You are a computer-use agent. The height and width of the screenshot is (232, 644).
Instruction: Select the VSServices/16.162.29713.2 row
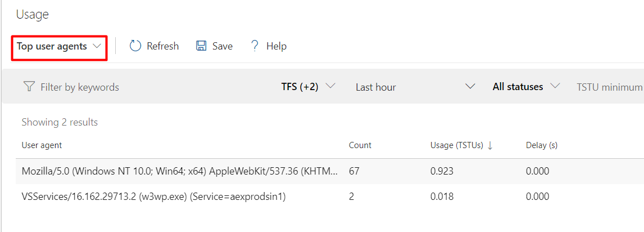point(330,197)
